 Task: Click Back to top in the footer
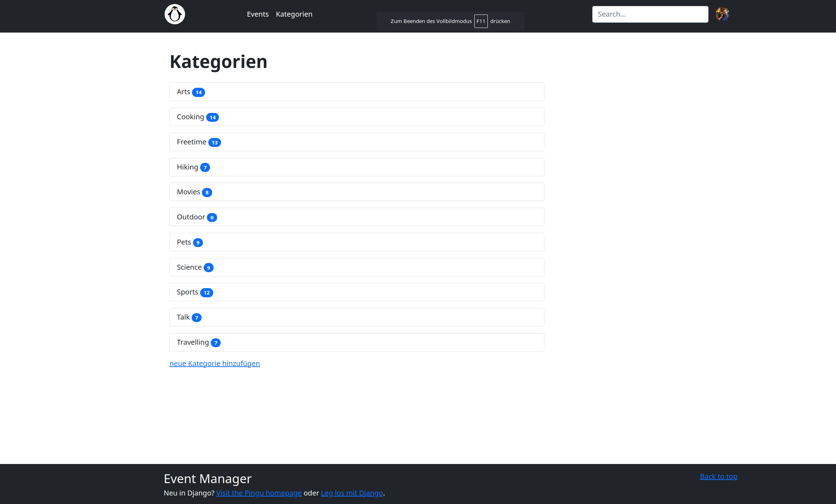[x=718, y=476]
